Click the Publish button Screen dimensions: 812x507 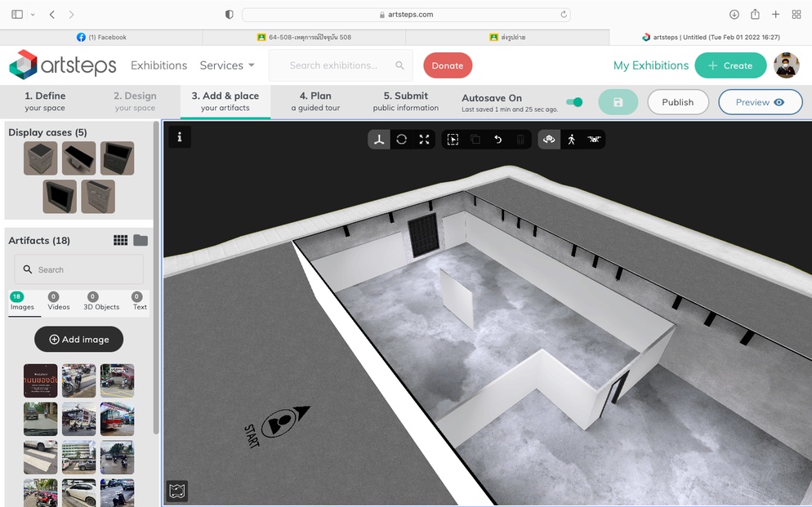(677, 102)
